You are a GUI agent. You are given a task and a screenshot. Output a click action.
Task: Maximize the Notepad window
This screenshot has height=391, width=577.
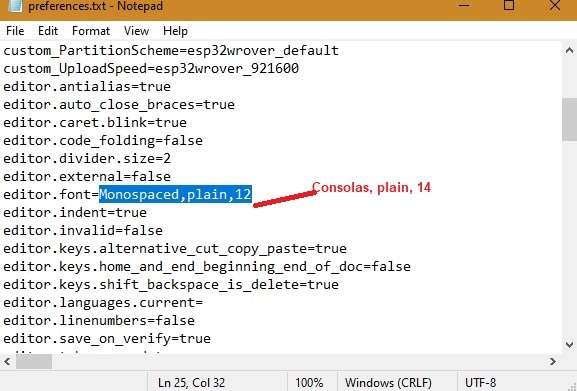509,5
